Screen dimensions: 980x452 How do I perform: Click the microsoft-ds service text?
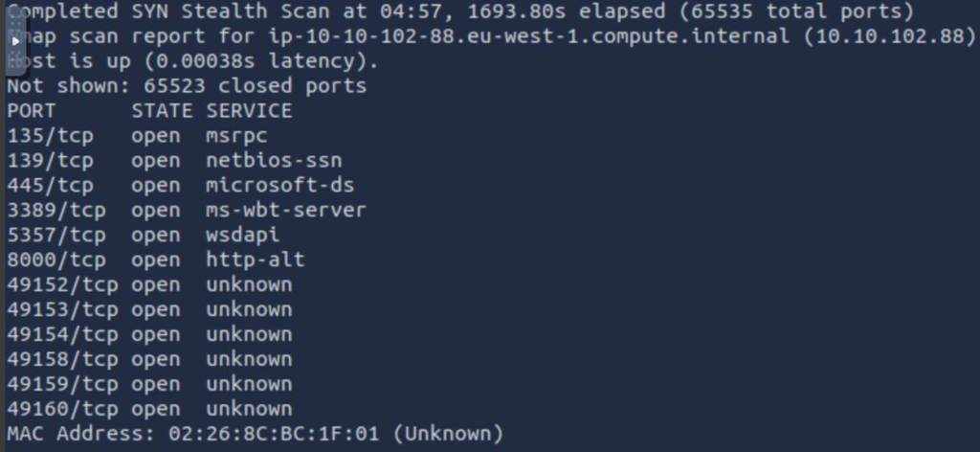279,185
